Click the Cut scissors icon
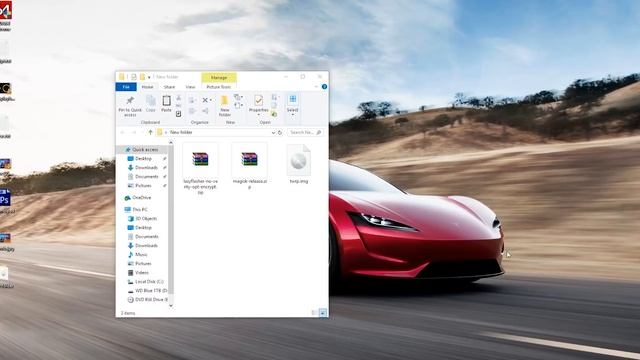The height and width of the screenshot is (360, 640). tap(178, 98)
